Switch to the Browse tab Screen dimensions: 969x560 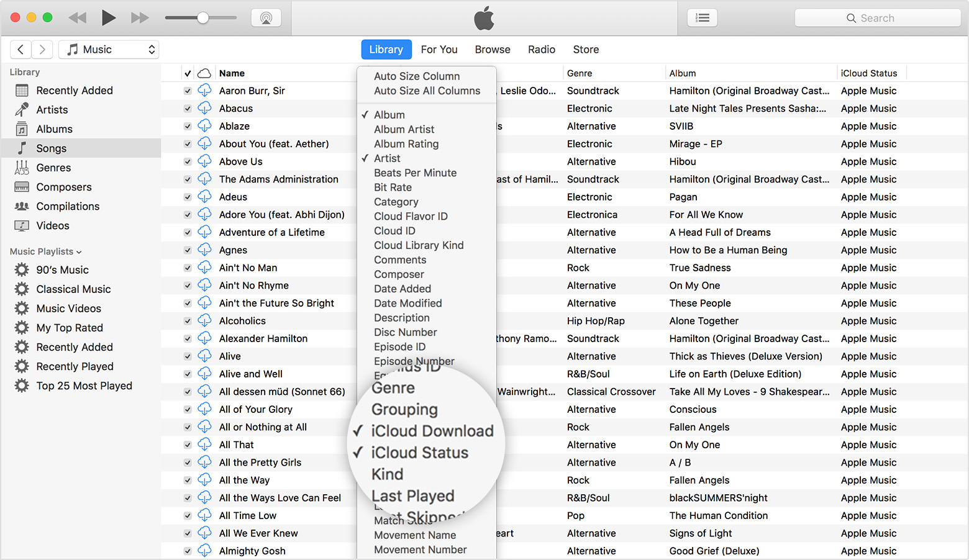tap(493, 50)
